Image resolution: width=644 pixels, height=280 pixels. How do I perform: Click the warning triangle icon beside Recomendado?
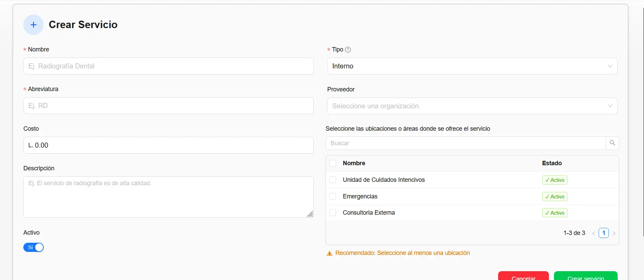click(x=329, y=253)
